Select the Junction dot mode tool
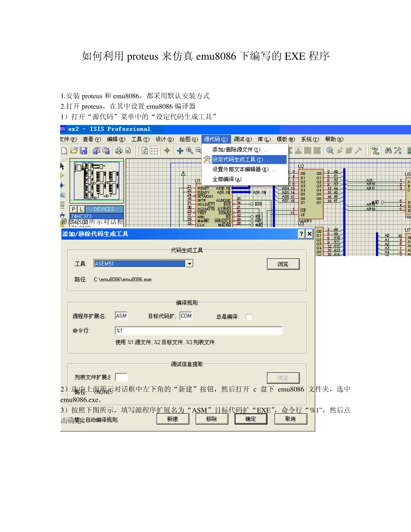This screenshot has height=532, width=411. coord(62,185)
